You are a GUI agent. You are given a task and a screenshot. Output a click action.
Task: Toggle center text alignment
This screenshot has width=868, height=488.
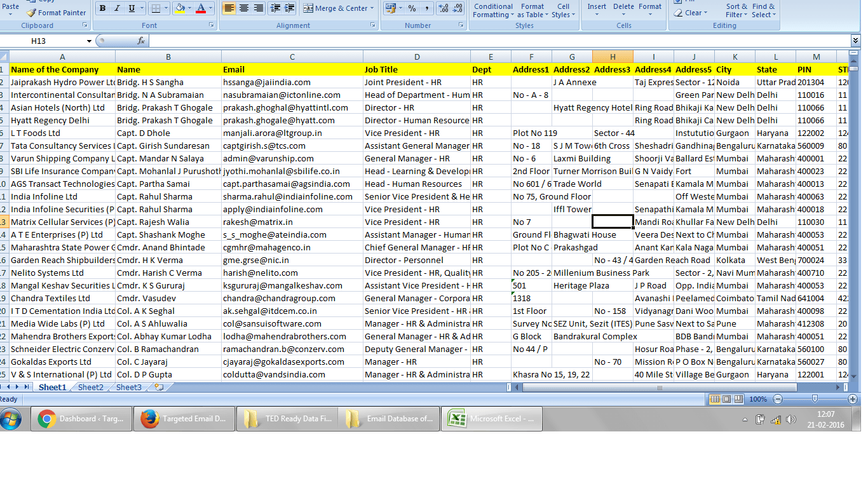click(x=243, y=8)
